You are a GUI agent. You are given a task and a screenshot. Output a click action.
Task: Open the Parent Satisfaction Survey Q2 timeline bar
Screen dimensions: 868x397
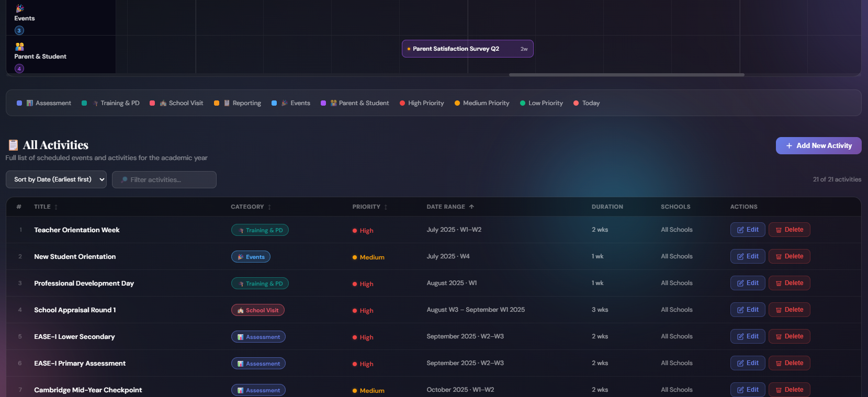[467, 49]
